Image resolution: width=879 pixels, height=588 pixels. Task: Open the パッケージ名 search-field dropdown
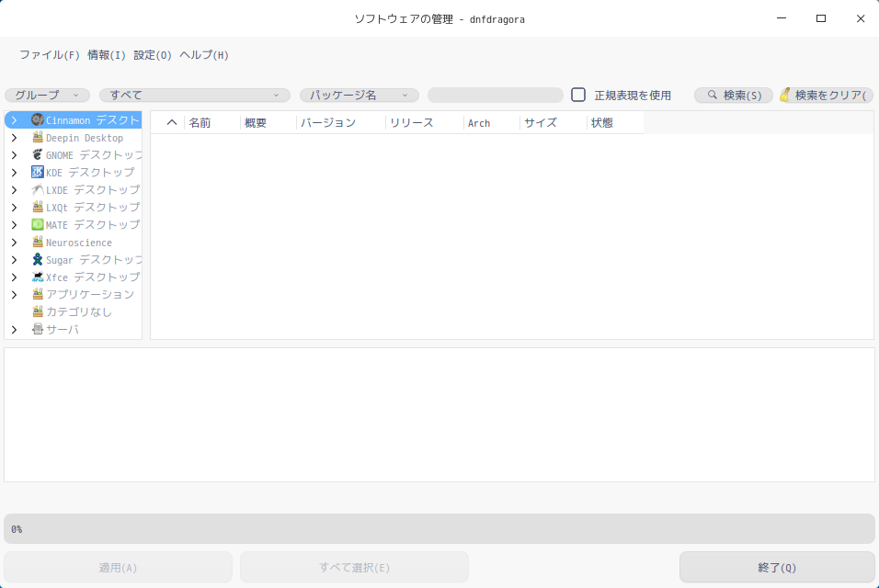pyautogui.click(x=360, y=96)
